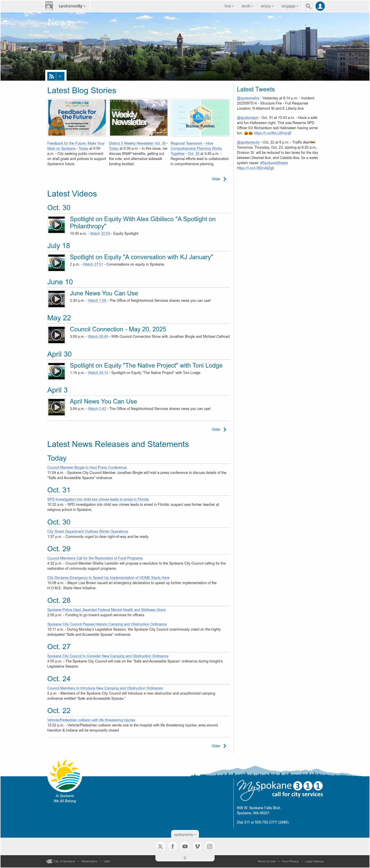This screenshot has height=868, width=370.
Task: Click Older under Latest News Releases
Action: click(x=219, y=746)
